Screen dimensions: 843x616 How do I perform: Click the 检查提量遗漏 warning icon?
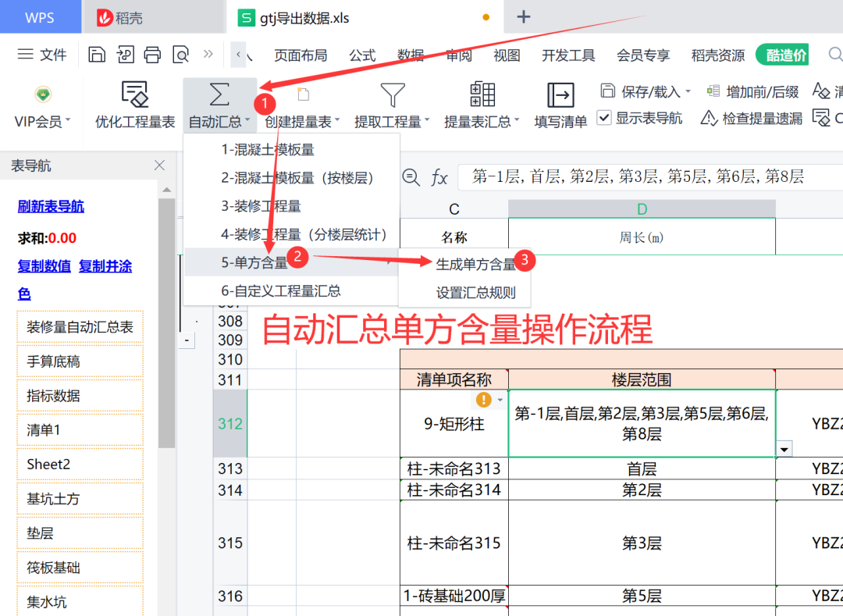709,118
